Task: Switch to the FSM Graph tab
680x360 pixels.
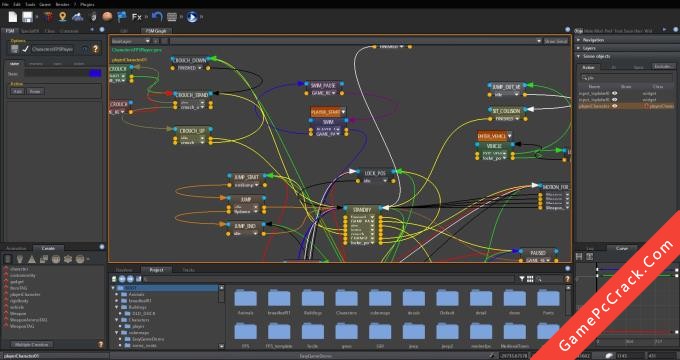Action: 156,31
